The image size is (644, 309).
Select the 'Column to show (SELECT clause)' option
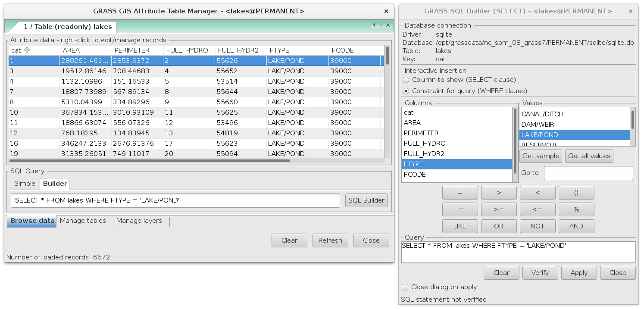[406, 80]
